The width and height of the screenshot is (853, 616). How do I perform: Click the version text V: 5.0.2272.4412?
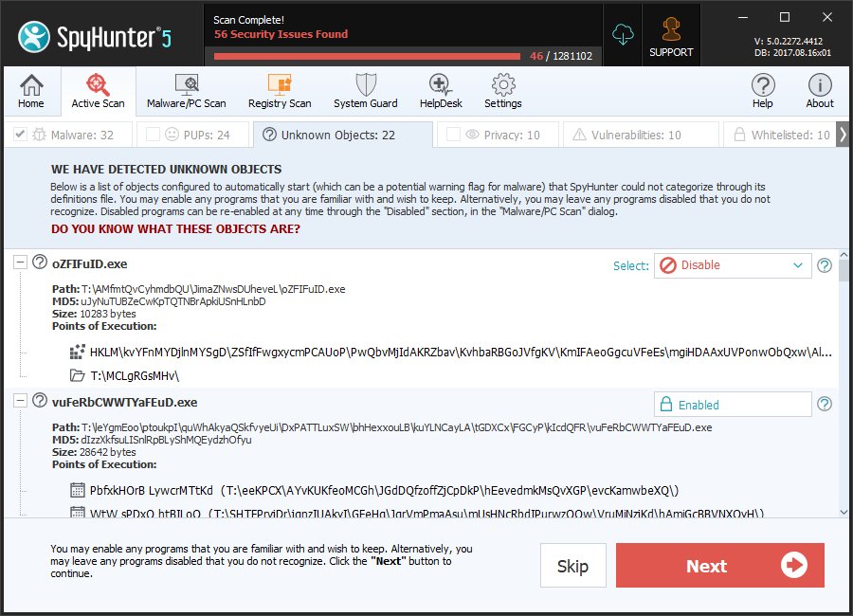(789, 42)
